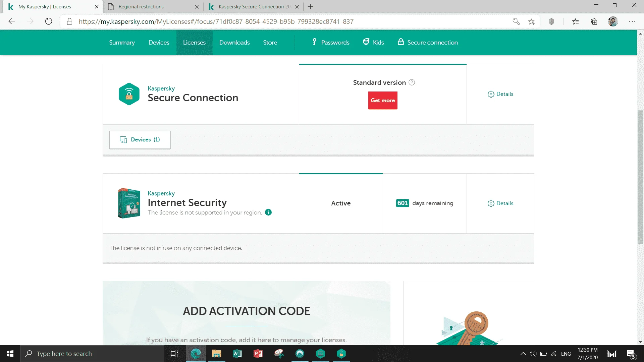
Task: Add this page to favorites star
Action: pyautogui.click(x=531, y=21)
